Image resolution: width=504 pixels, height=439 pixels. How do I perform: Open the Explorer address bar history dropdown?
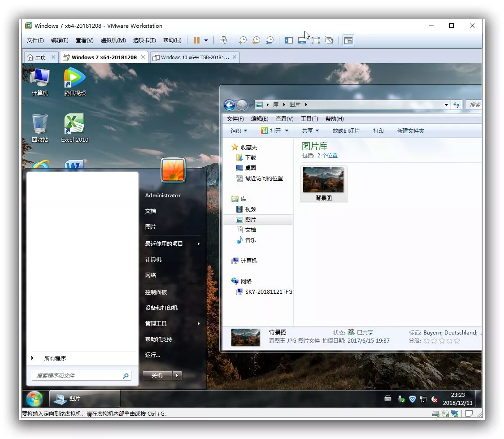pos(446,105)
